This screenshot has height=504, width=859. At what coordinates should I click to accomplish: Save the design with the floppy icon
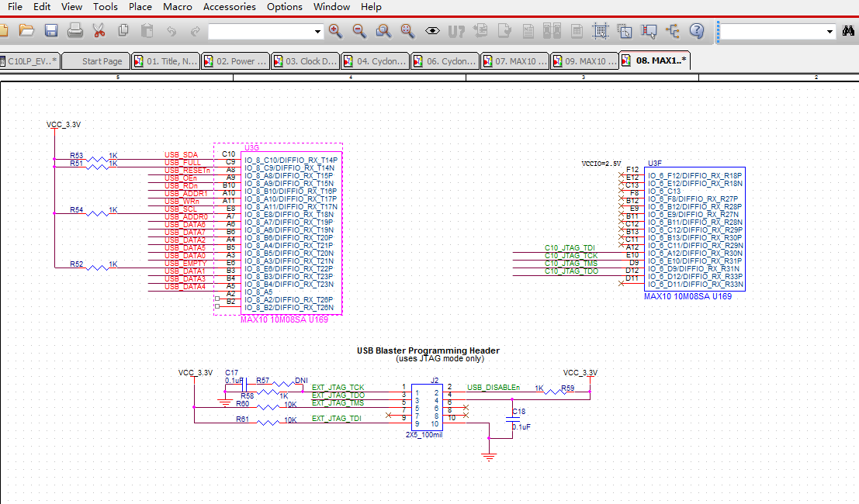tap(51, 31)
